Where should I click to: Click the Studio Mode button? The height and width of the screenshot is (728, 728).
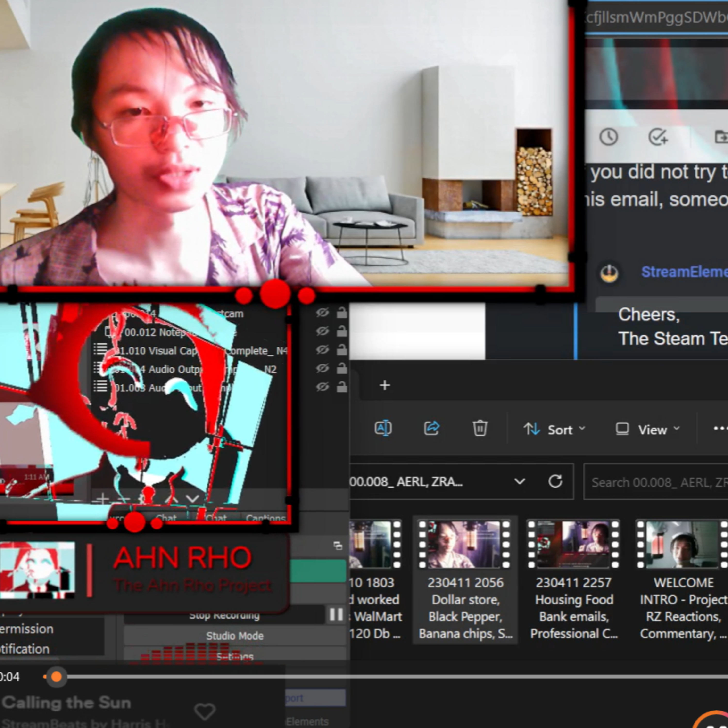click(x=234, y=636)
